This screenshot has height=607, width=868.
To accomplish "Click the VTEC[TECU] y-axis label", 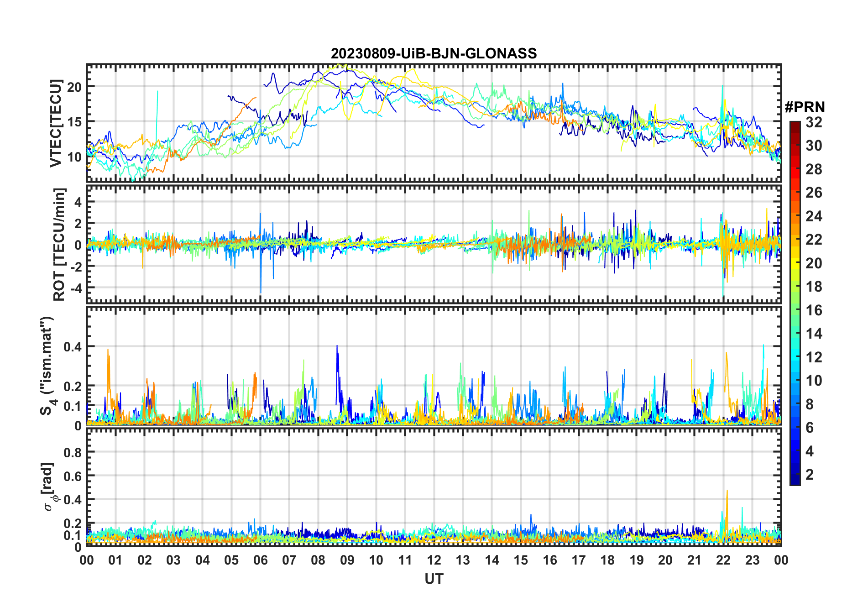I will click(x=56, y=123).
